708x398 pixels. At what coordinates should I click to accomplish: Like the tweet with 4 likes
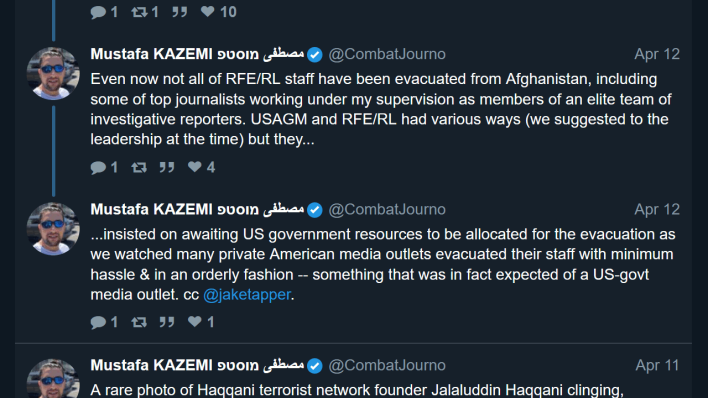tap(195, 167)
